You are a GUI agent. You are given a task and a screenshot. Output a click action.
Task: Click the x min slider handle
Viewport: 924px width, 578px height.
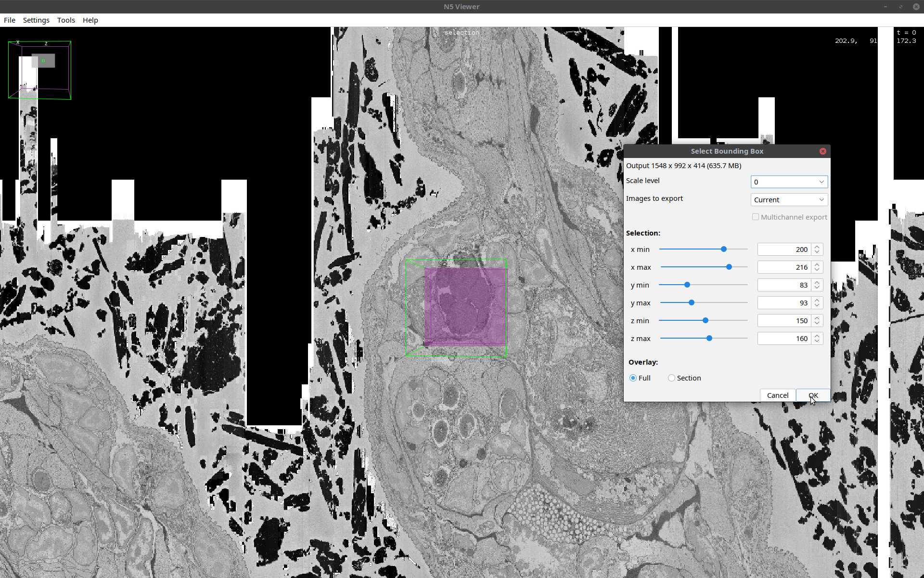point(724,250)
